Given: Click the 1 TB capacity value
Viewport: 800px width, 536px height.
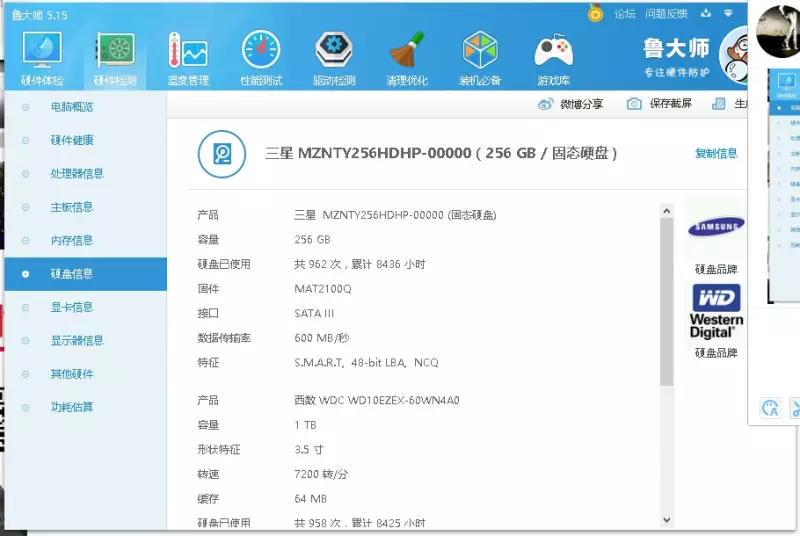Looking at the screenshot, I should coord(305,425).
